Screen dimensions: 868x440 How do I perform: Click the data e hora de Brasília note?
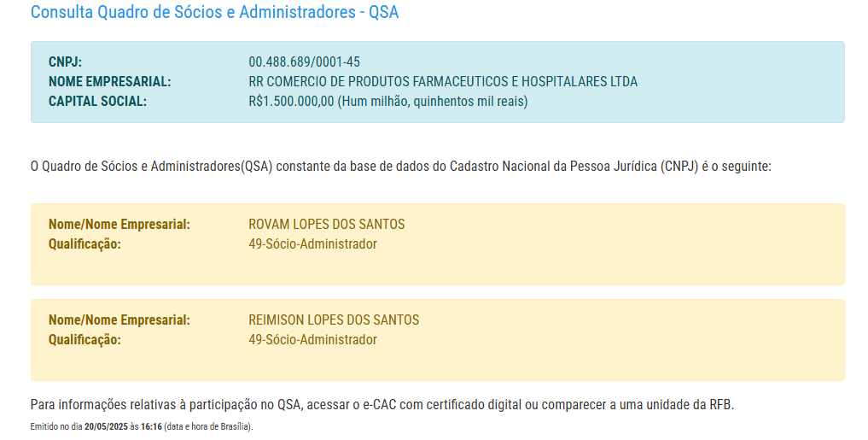tap(208, 426)
